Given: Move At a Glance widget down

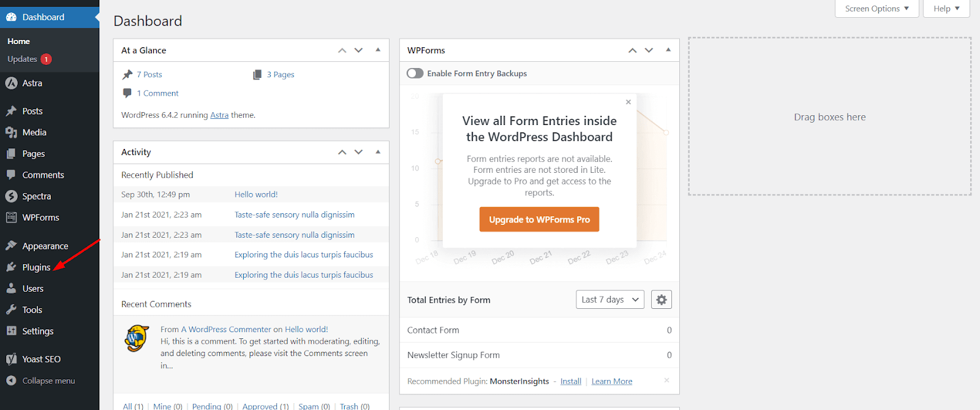Looking at the screenshot, I should [x=359, y=50].
